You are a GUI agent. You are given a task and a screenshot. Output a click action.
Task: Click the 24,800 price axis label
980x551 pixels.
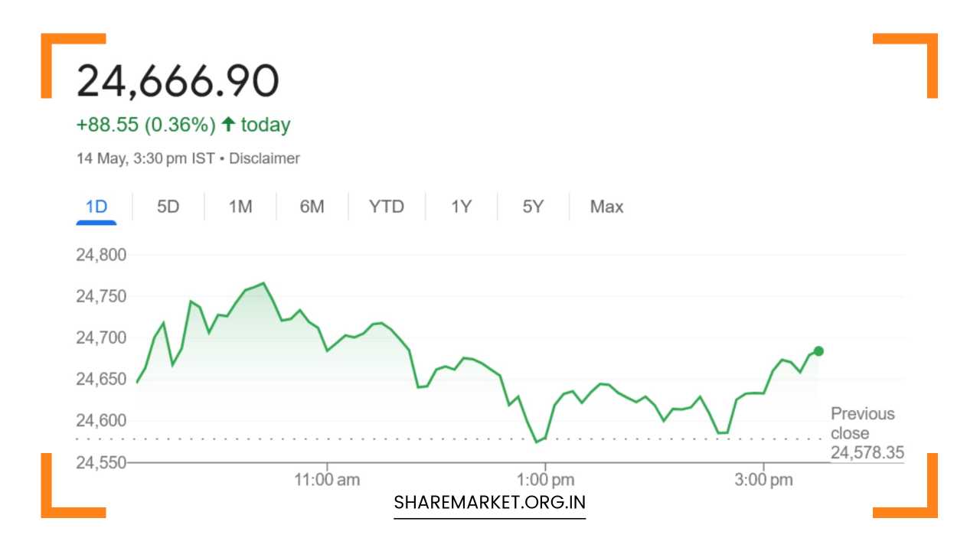(x=101, y=255)
